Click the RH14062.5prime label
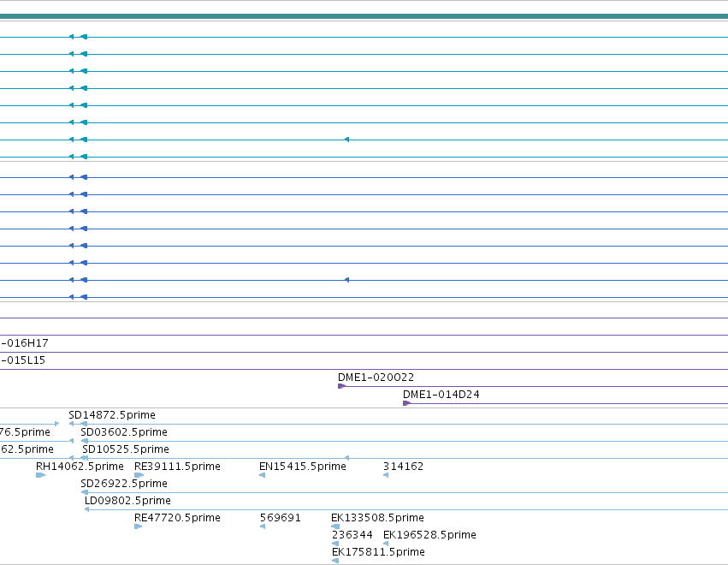Screen dimensions: 728x565 click(x=80, y=467)
